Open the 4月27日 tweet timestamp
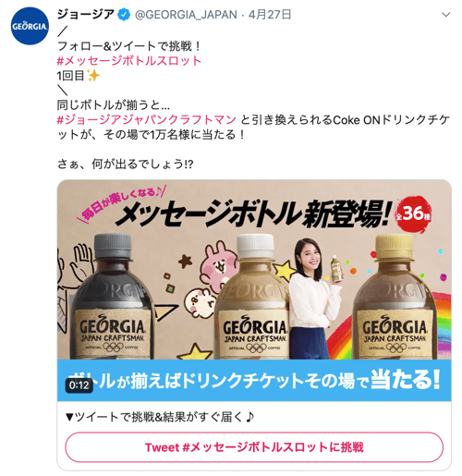The height and width of the screenshot is (476, 462). 270,15
